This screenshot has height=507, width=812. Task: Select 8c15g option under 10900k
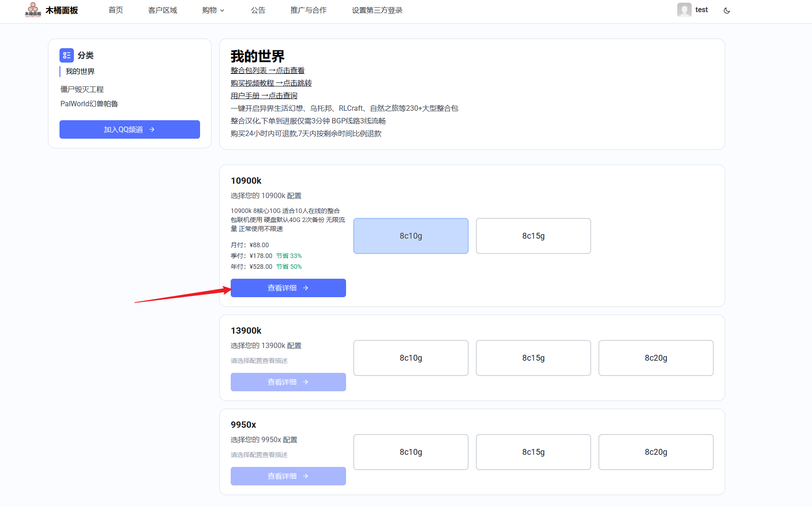click(534, 236)
